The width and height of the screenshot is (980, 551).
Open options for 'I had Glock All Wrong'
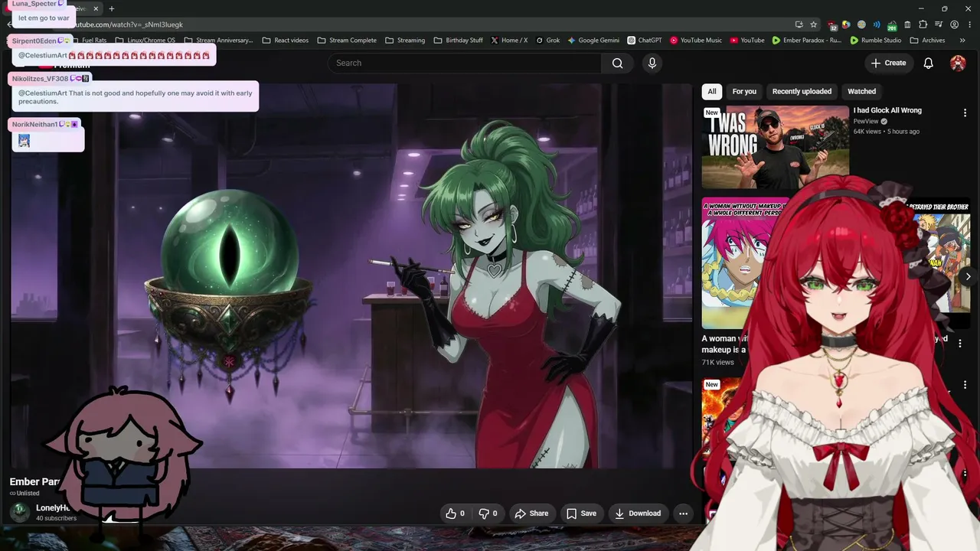(965, 112)
